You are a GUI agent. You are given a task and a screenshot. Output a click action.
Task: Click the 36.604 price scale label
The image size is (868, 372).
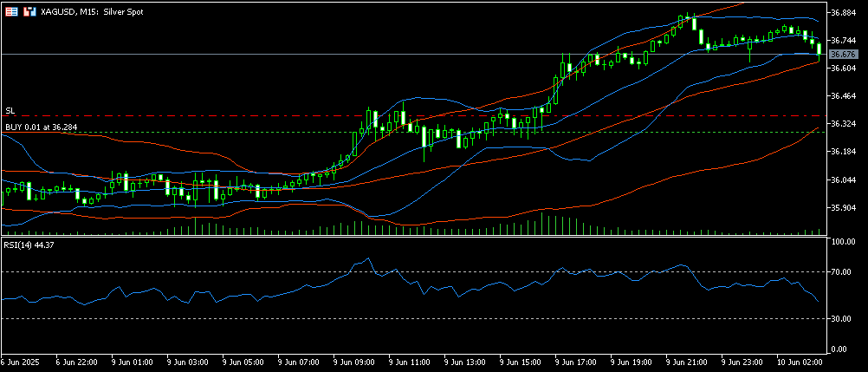coord(844,68)
